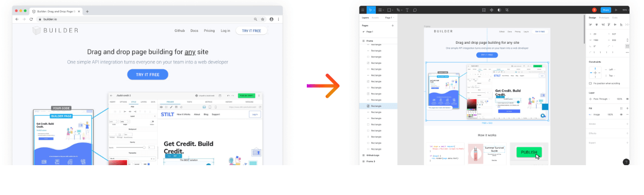Reload the builder.io page in Chrome

31,19
